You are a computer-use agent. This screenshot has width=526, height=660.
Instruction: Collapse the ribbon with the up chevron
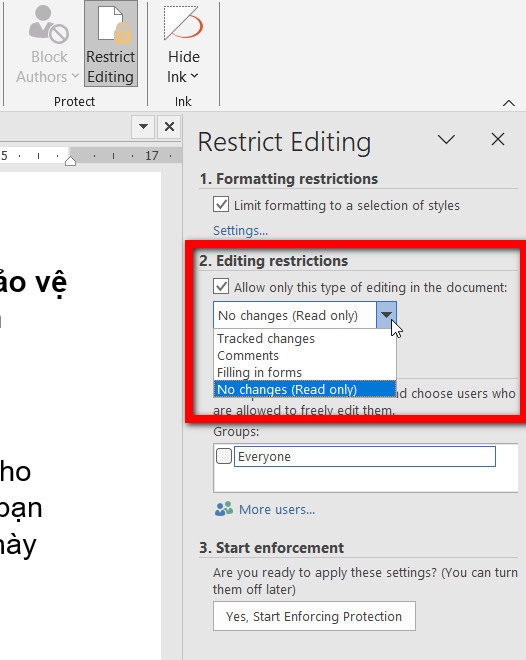509,103
